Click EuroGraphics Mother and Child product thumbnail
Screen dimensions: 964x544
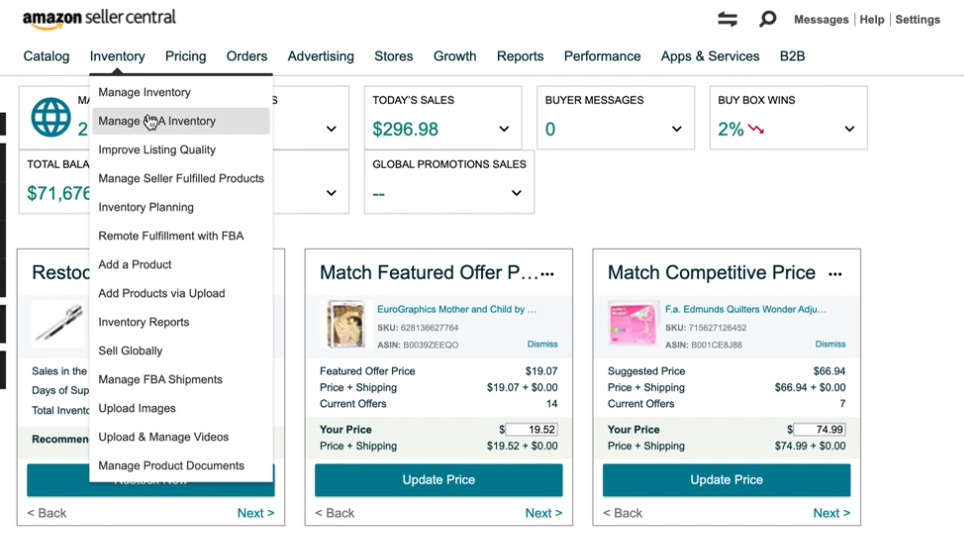pyautogui.click(x=346, y=324)
